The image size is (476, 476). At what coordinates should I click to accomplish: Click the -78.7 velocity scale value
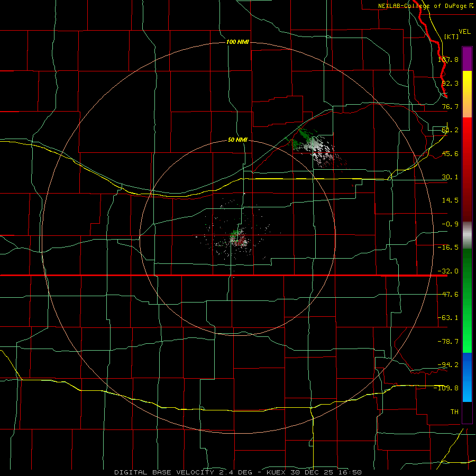tap(448, 342)
